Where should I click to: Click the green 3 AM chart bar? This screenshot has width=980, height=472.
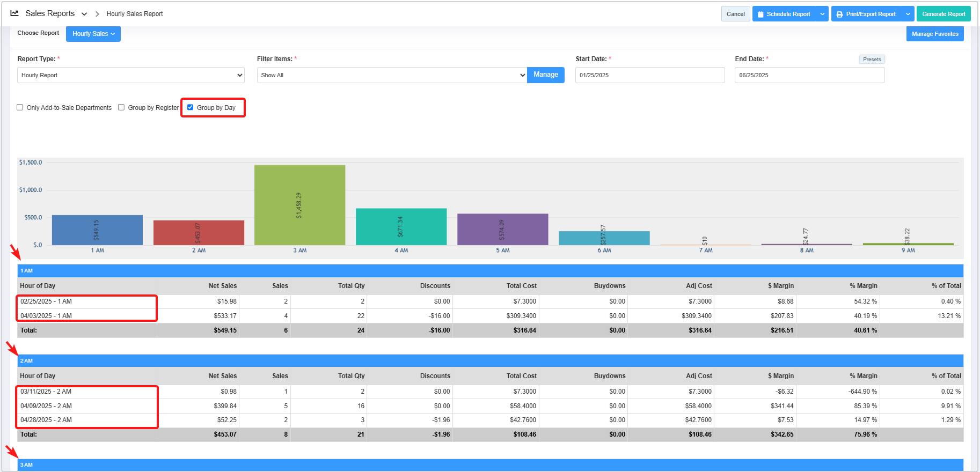click(299, 205)
